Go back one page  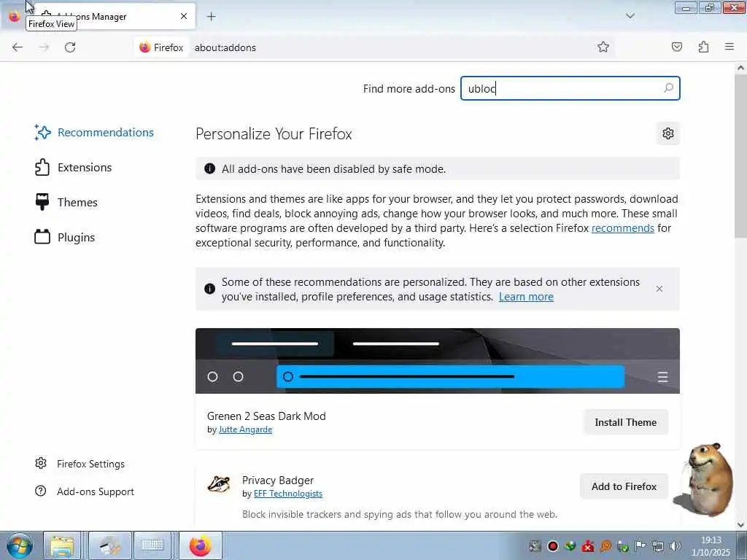click(18, 47)
